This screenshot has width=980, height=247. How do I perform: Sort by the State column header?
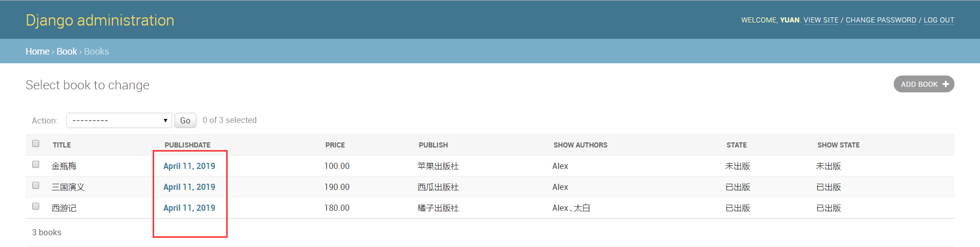tap(737, 145)
